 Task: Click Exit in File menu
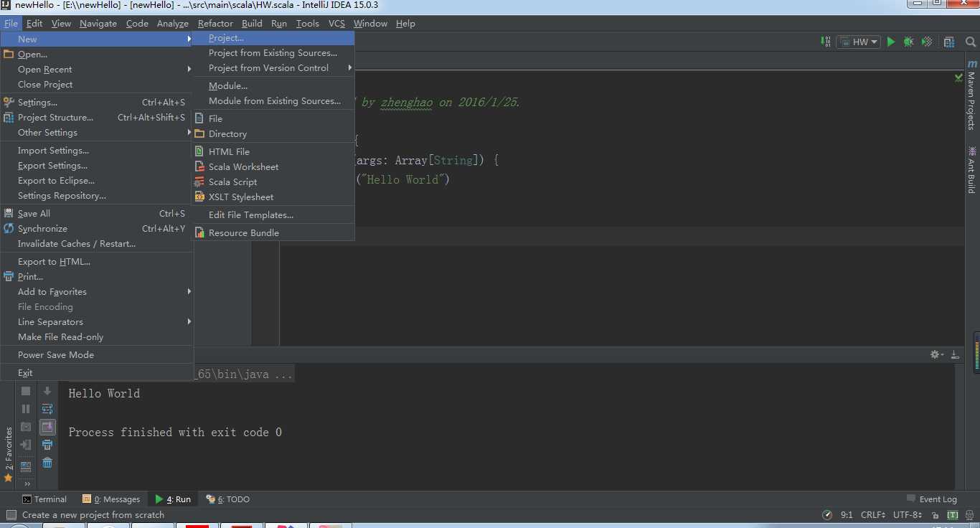[x=97, y=373]
